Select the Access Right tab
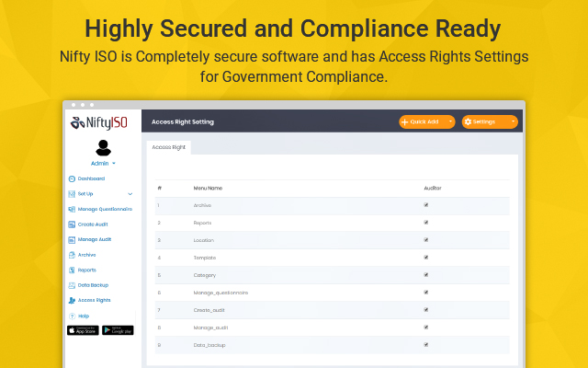The width and height of the screenshot is (588, 368). click(x=169, y=147)
